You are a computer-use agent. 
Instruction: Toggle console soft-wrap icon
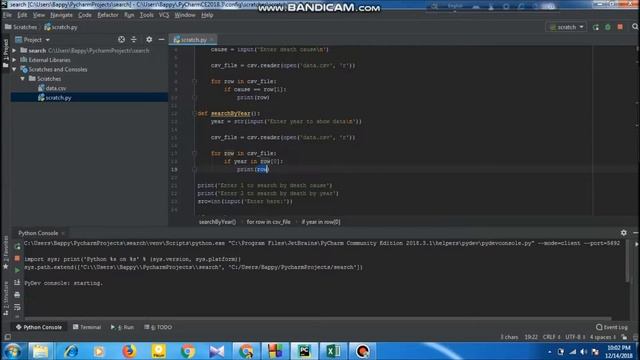click(17, 307)
